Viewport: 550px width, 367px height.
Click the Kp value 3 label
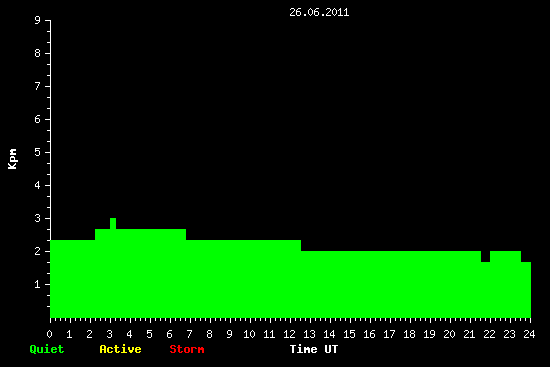pos(38,218)
